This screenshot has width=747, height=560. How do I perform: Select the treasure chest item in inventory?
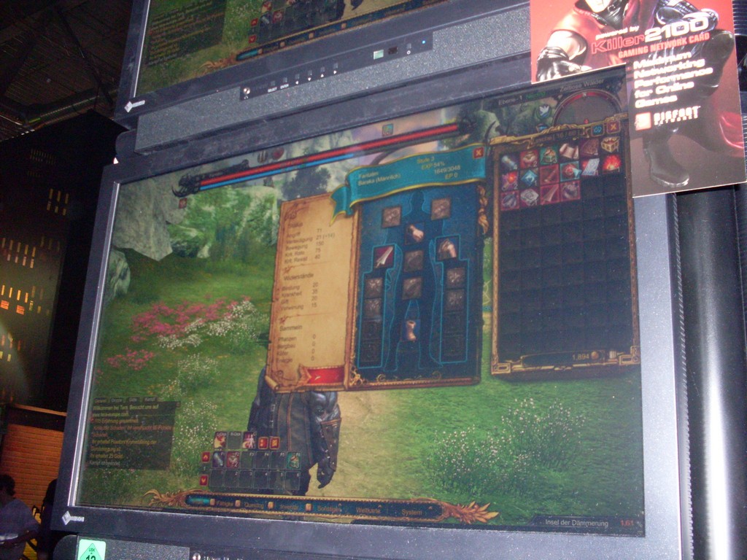[x=609, y=144]
